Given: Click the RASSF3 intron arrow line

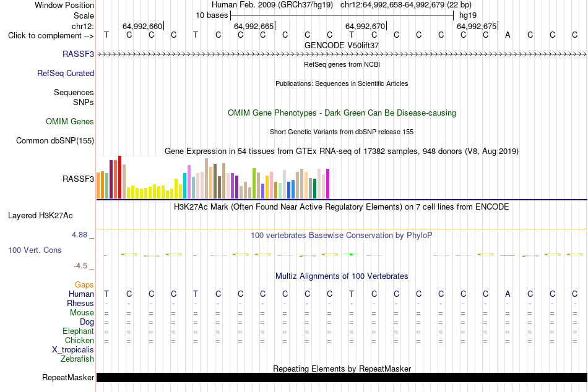Looking at the screenshot, I should (x=342, y=54).
